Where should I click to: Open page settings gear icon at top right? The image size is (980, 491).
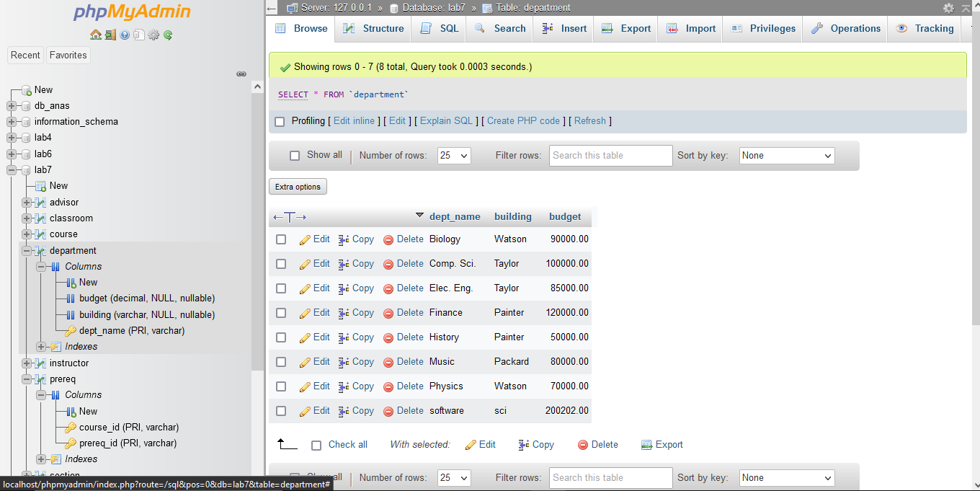[948, 8]
